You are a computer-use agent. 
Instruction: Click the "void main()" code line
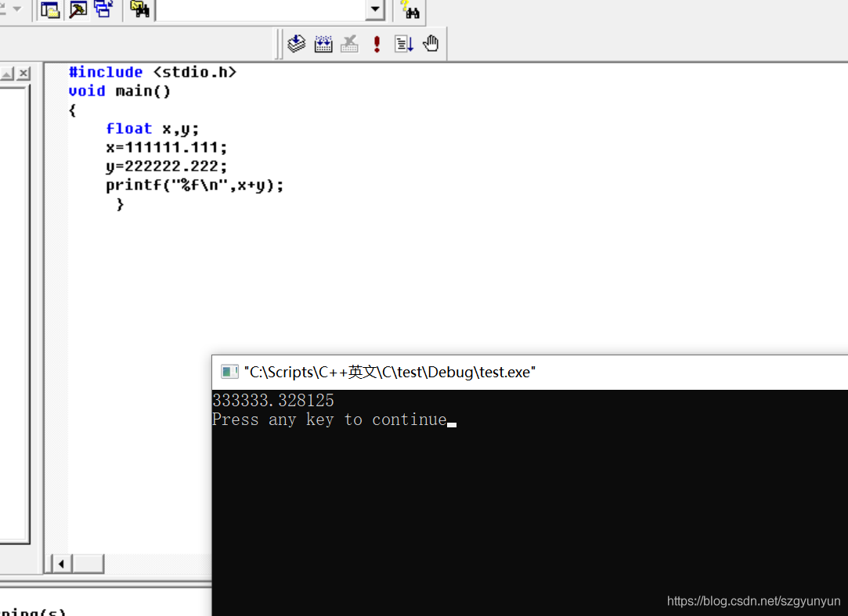click(120, 91)
